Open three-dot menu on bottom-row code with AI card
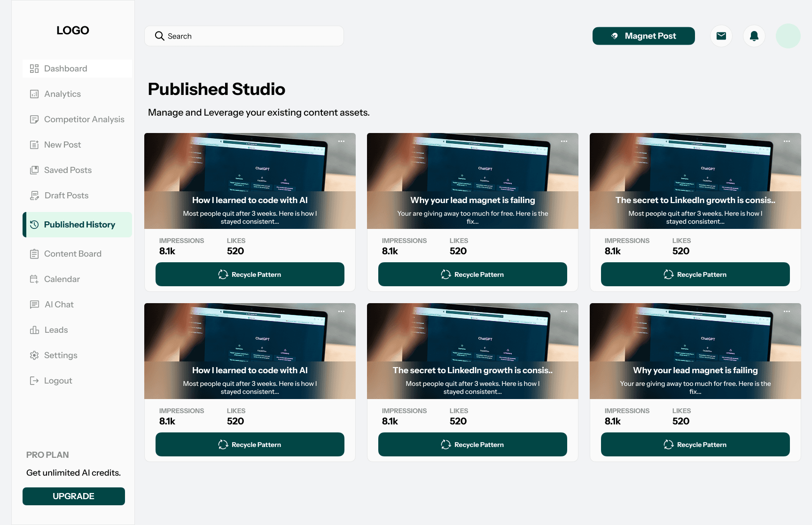 point(342,311)
